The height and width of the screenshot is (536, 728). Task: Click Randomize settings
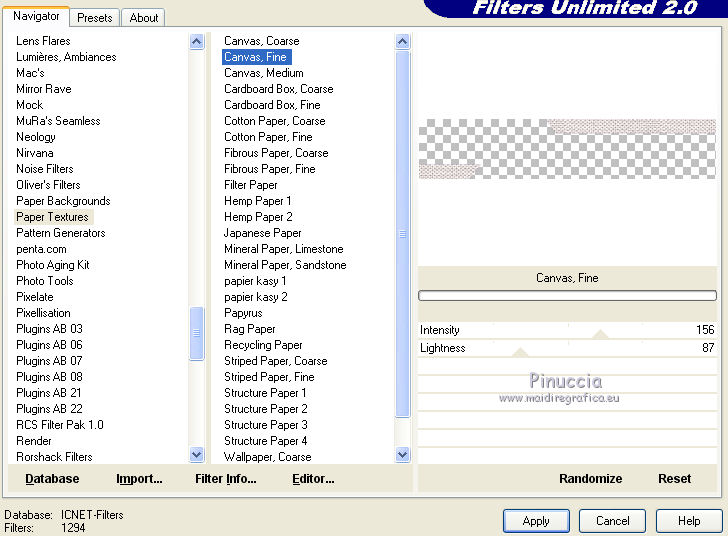(591, 478)
